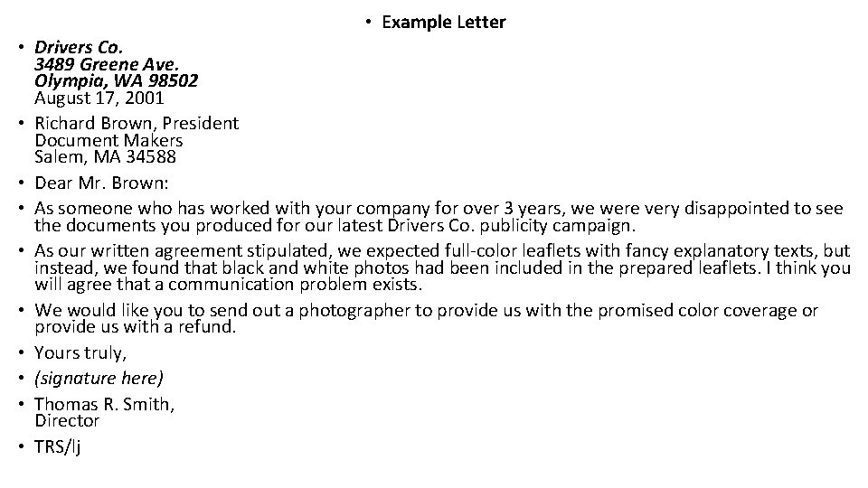Click the line starting "instead, we found that black"
868x488 pixels.
click(442, 267)
